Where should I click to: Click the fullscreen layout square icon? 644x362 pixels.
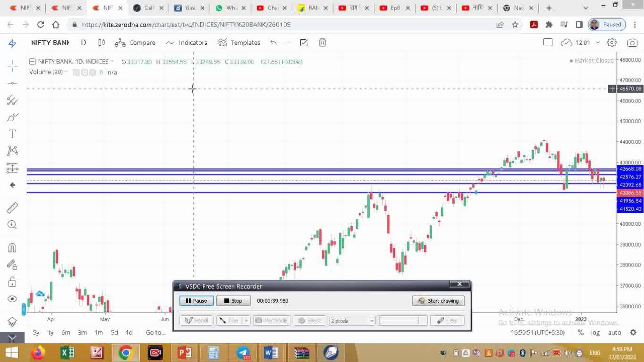[x=548, y=43]
